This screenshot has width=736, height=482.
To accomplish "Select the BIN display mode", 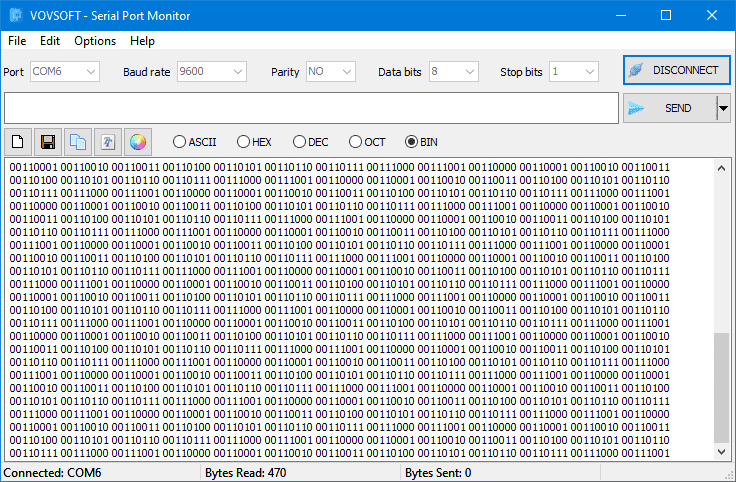I will 421,142.
